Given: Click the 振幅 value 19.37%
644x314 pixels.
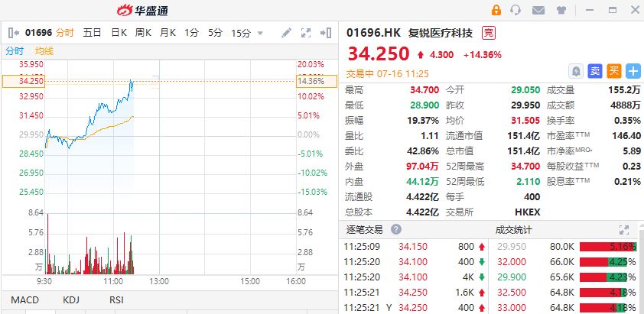Looking at the screenshot, I should (423, 120).
